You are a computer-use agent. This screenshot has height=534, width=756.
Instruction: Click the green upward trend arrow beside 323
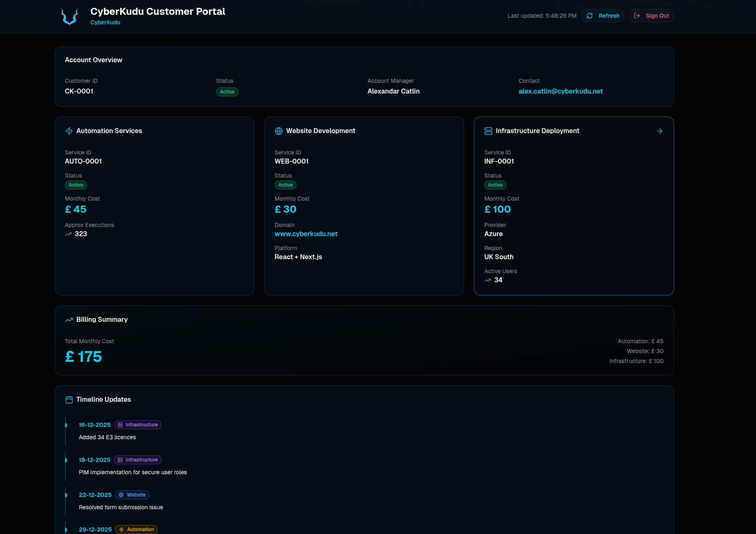click(68, 234)
